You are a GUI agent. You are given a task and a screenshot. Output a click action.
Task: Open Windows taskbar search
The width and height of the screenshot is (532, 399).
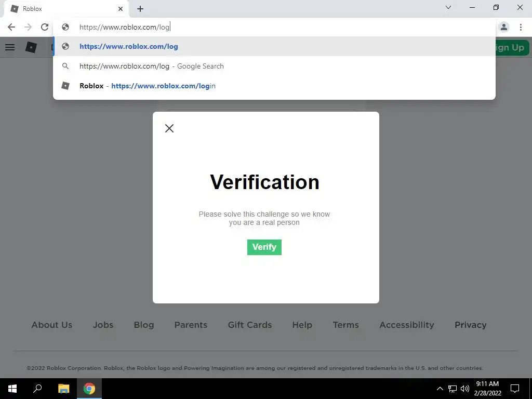(x=37, y=389)
